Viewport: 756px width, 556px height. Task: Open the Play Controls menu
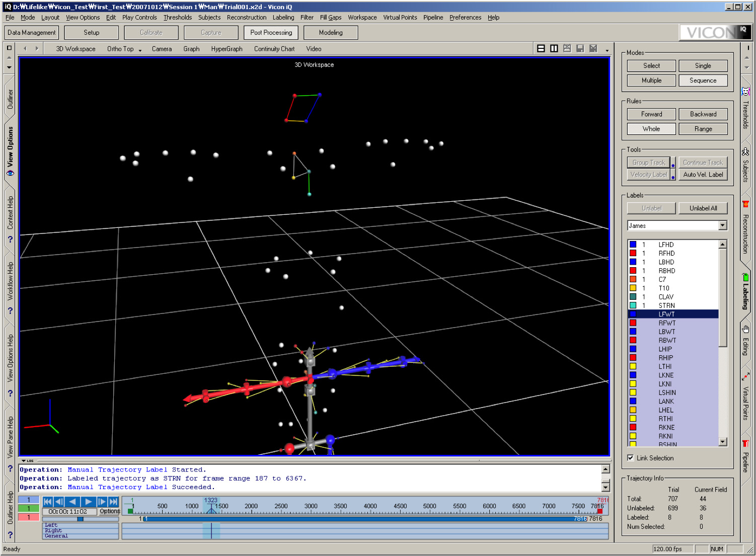139,17
